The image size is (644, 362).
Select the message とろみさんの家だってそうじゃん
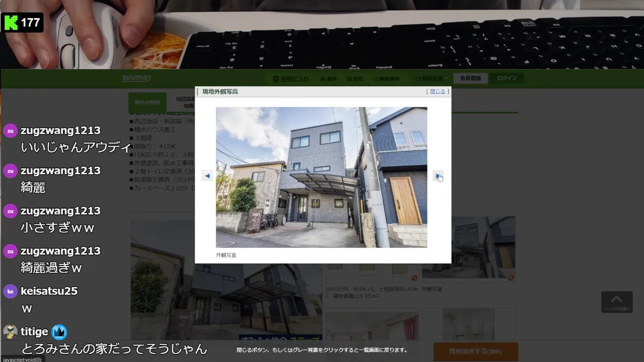[114, 348]
